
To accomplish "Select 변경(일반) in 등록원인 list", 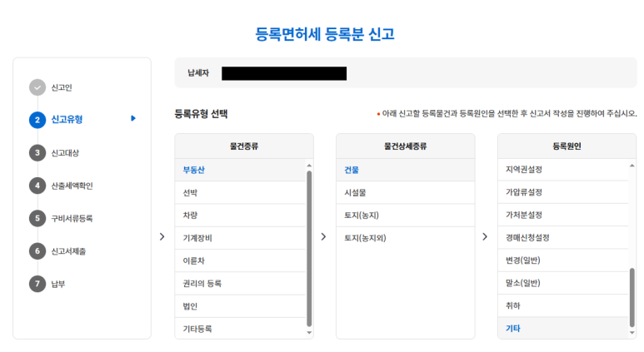I will (563, 260).
